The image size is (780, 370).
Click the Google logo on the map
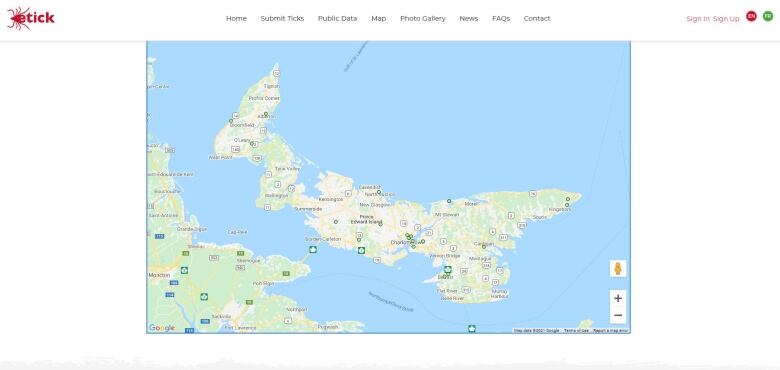[162, 328]
